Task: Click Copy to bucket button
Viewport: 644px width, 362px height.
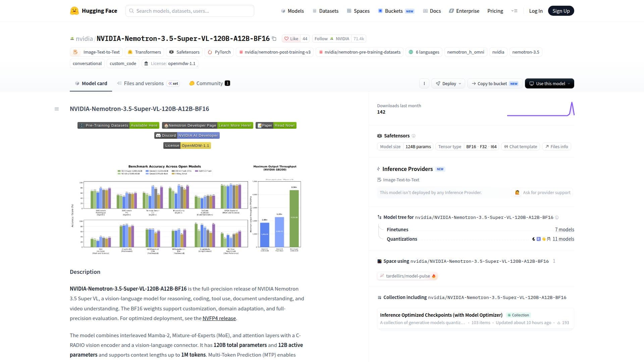Action: coord(495,83)
